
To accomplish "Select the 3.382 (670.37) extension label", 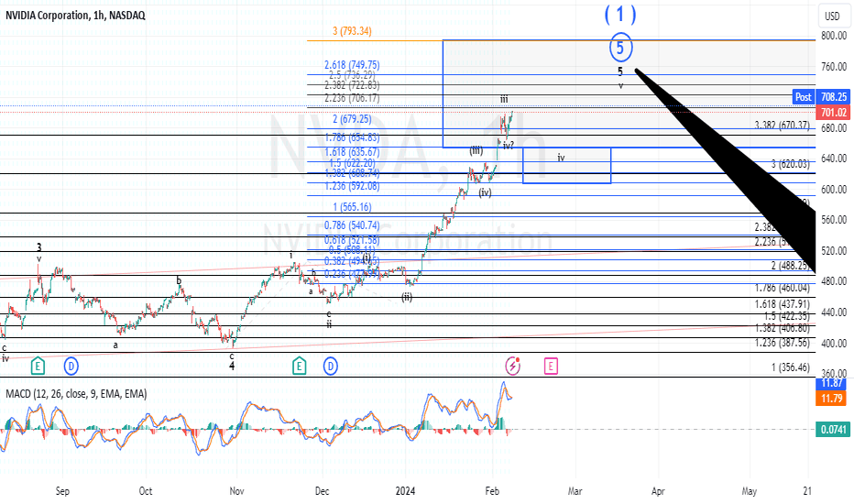I will tap(783, 126).
